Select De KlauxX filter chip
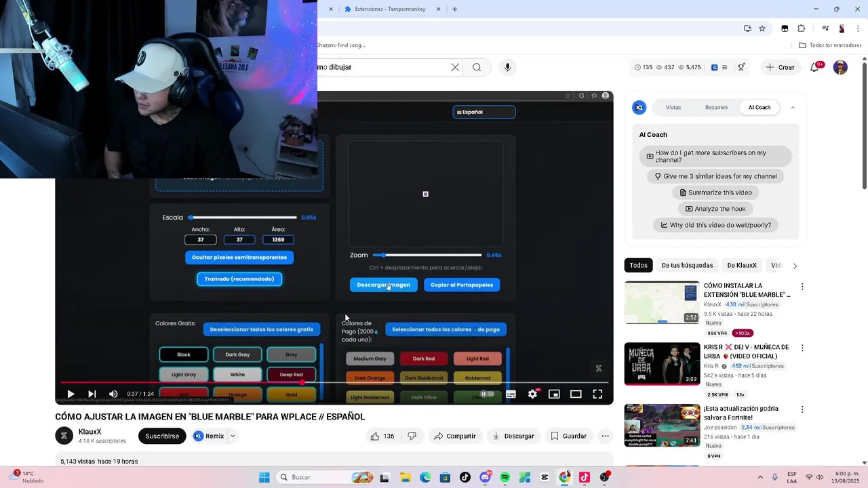The image size is (868, 488). point(742,265)
